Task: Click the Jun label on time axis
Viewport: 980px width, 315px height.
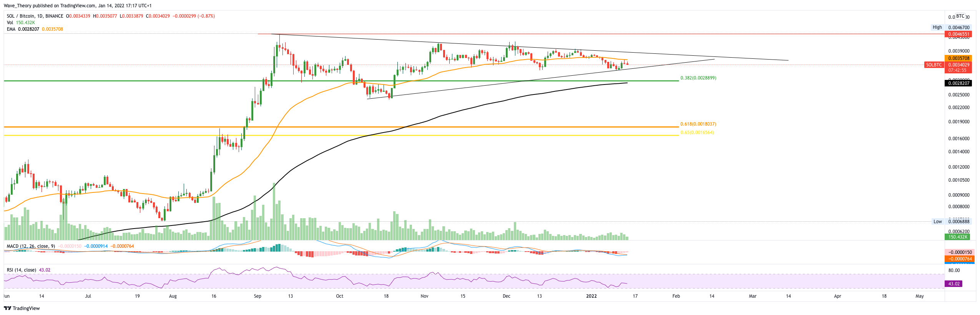Action: [x=7, y=296]
